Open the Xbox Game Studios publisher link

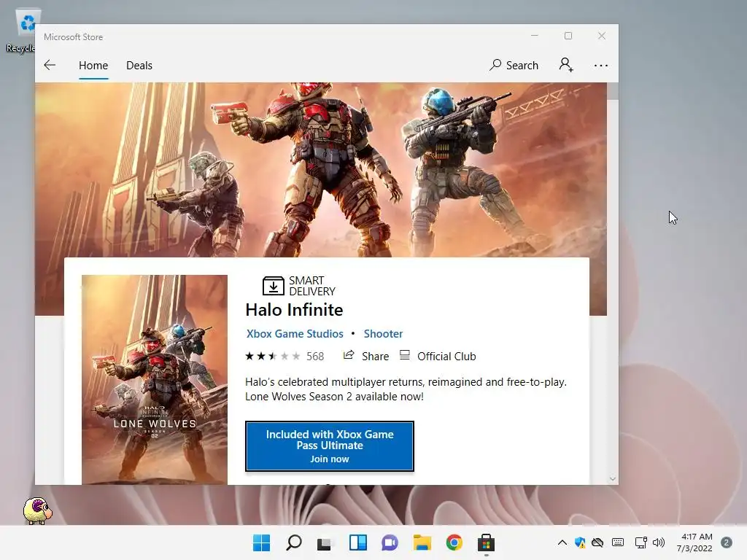[295, 334]
